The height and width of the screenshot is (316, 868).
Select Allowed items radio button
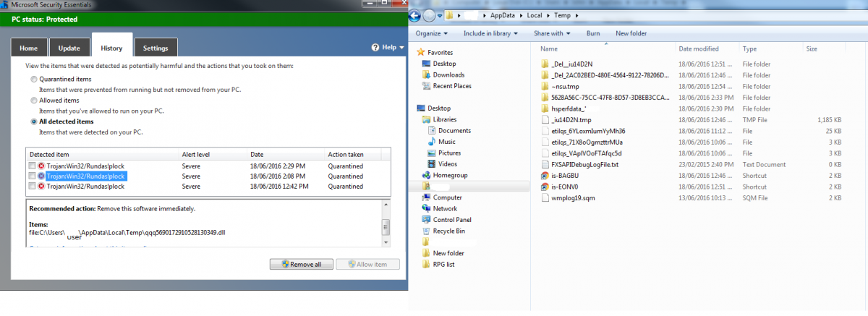pyautogui.click(x=33, y=101)
